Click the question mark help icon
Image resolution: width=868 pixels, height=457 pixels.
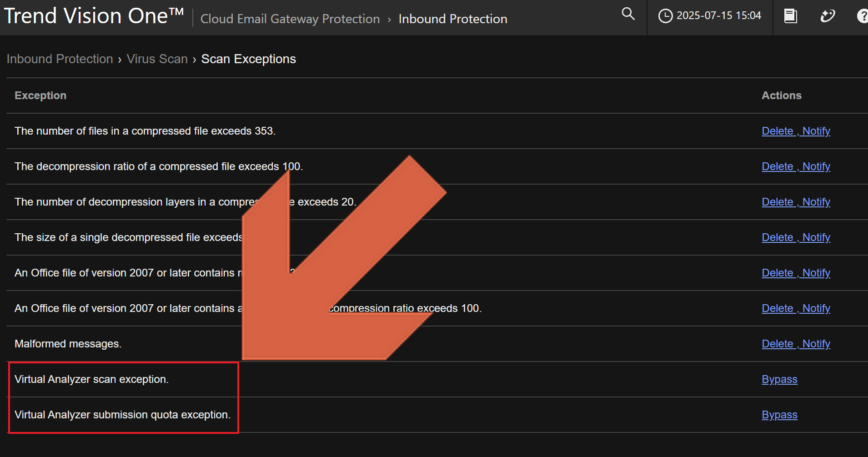pos(862,16)
